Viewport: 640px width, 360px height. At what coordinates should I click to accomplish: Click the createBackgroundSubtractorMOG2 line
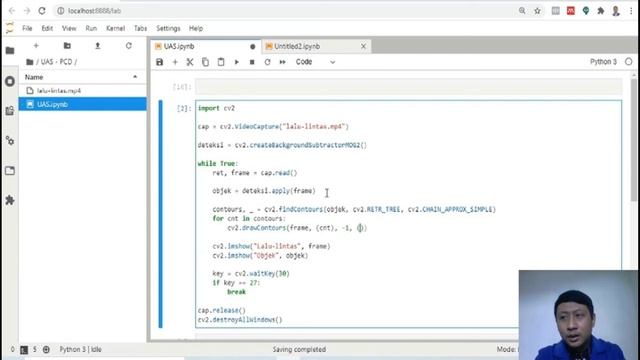point(282,145)
